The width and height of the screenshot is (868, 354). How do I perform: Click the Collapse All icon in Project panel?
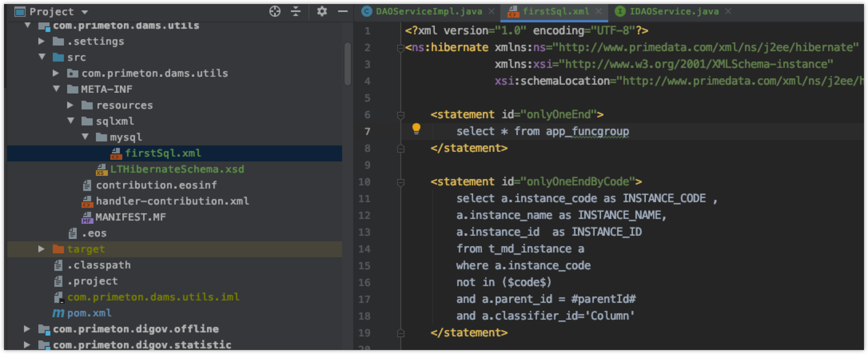pyautogui.click(x=296, y=12)
